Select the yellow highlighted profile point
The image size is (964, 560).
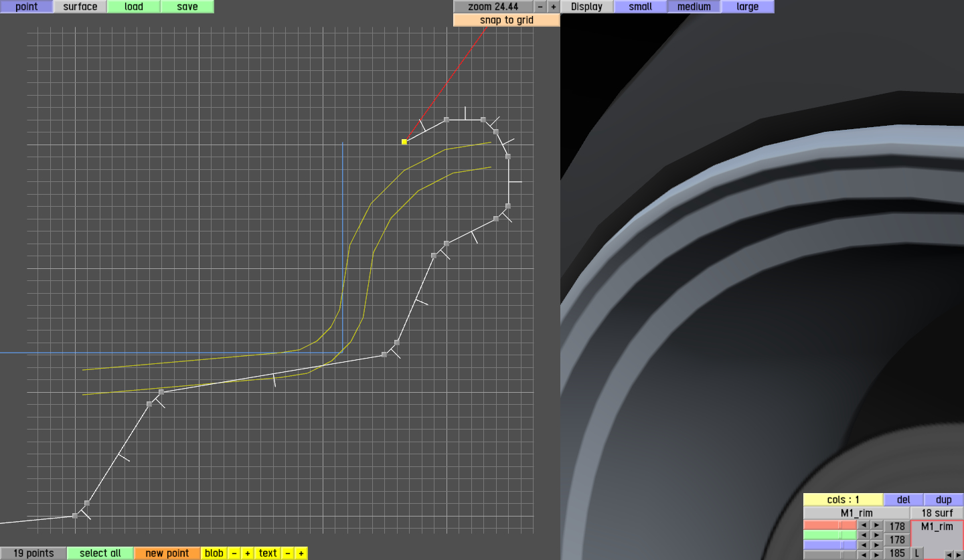[404, 142]
